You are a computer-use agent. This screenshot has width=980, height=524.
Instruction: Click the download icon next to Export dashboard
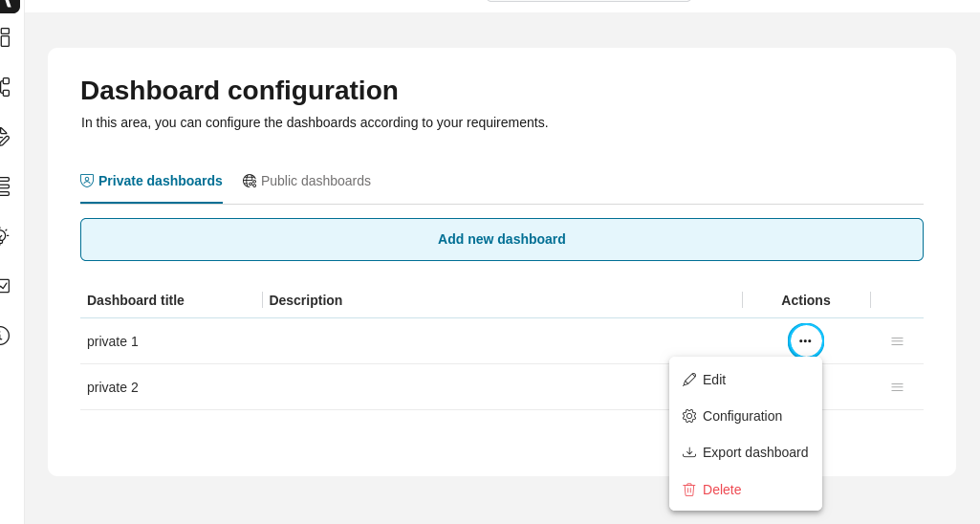pos(688,452)
